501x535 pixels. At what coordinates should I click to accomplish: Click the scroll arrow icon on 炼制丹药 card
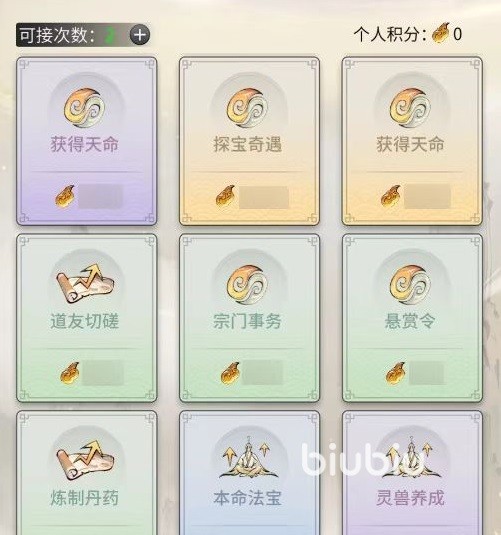point(85,460)
